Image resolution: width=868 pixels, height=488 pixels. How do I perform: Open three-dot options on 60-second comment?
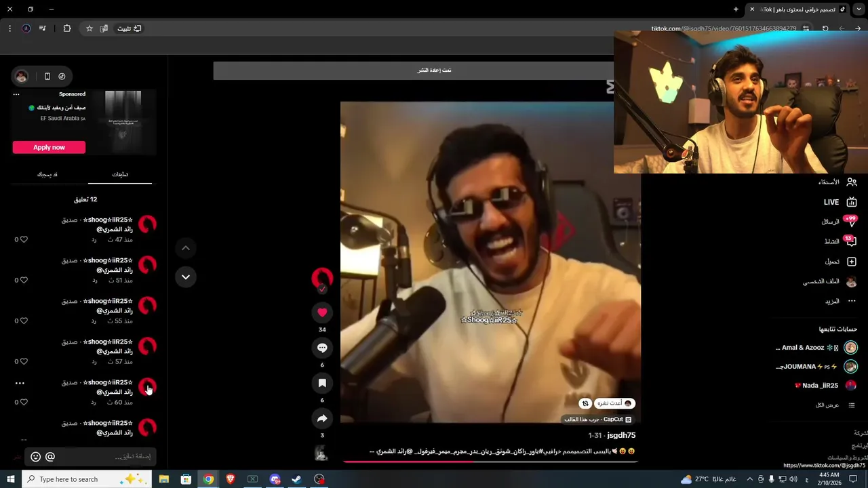tap(20, 383)
